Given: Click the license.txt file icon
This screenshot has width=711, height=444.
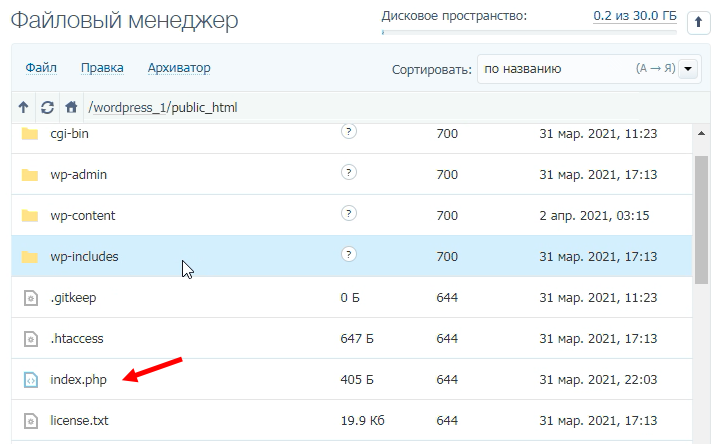Looking at the screenshot, I should pyautogui.click(x=30, y=421).
